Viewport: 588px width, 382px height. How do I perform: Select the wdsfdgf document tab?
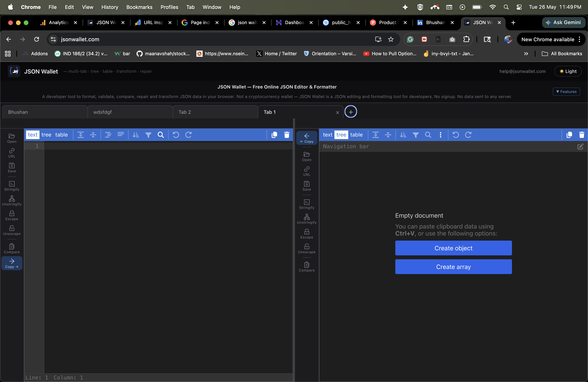(130, 112)
